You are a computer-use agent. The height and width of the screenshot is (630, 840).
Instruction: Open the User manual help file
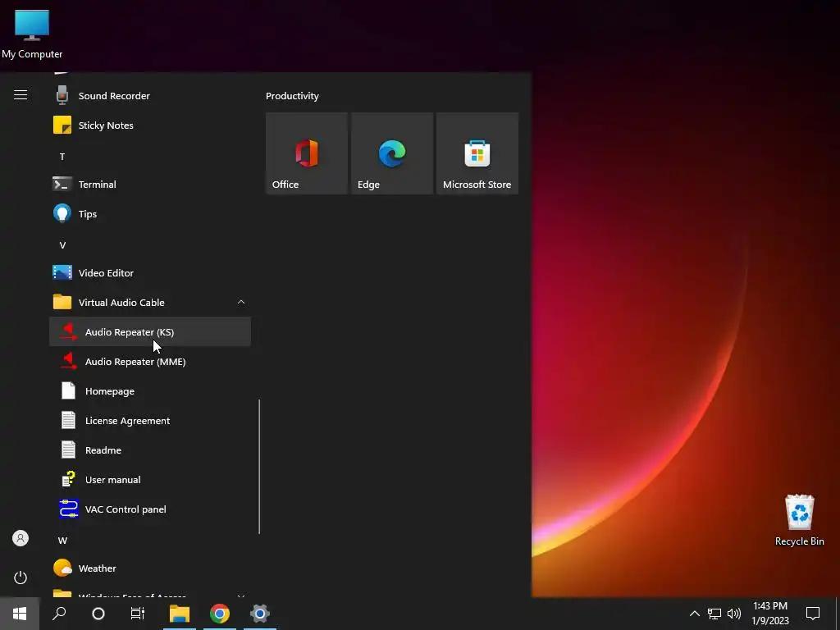click(150, 479)
